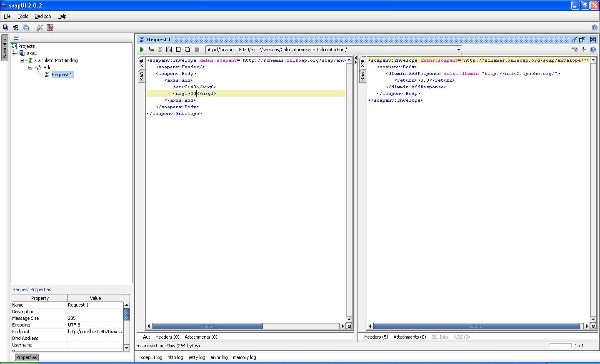Click the import project icon in main toolbar
This screenshot has width=600, height=364.
tap(15, 27)
